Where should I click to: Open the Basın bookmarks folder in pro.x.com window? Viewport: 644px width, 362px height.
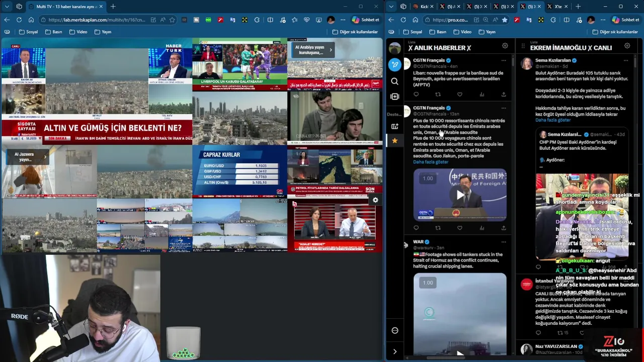(438, 32)
